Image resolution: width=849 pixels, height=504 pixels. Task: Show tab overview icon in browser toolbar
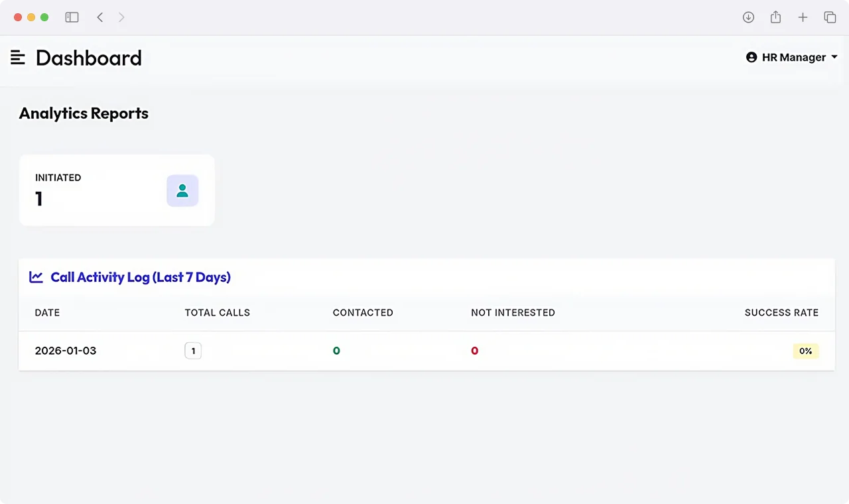coord(830,17)
